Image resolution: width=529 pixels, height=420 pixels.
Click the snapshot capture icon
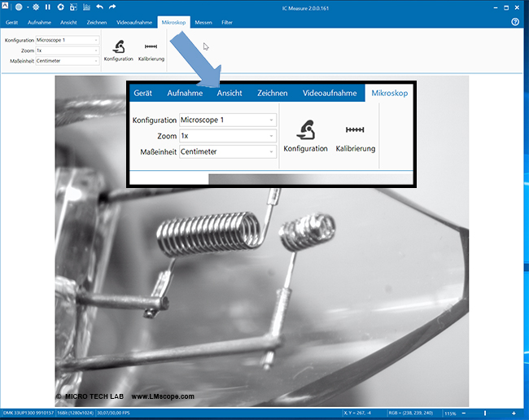click(x=60, y=7)
